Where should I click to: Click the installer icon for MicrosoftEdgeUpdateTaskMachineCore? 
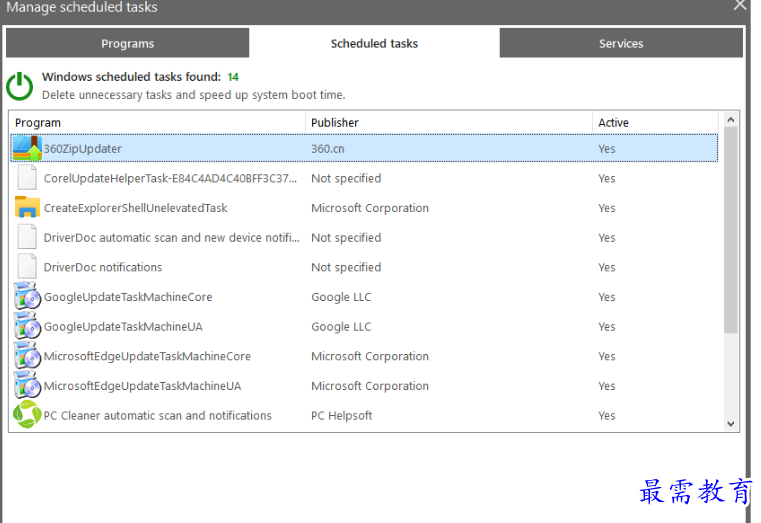pyautogui.click(x=27, y=356)
